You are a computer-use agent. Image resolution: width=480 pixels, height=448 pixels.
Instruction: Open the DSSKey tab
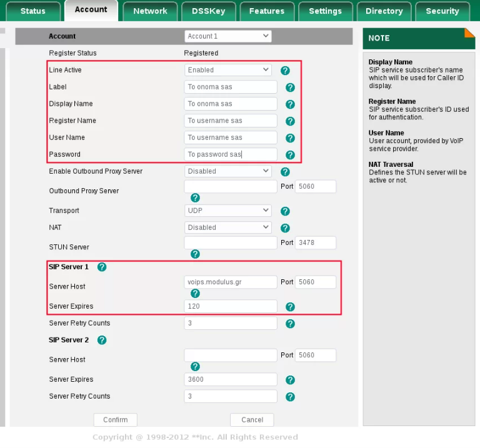point(208,11)
